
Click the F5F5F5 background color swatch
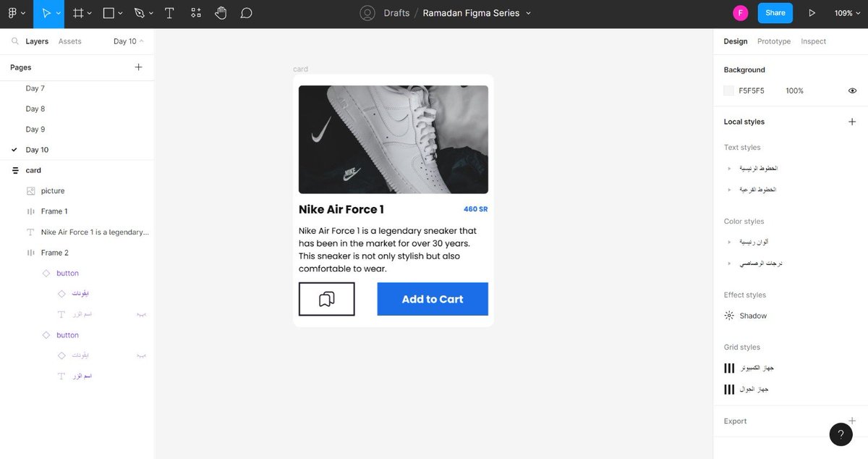pyautogui.click(x=729, y=90)
